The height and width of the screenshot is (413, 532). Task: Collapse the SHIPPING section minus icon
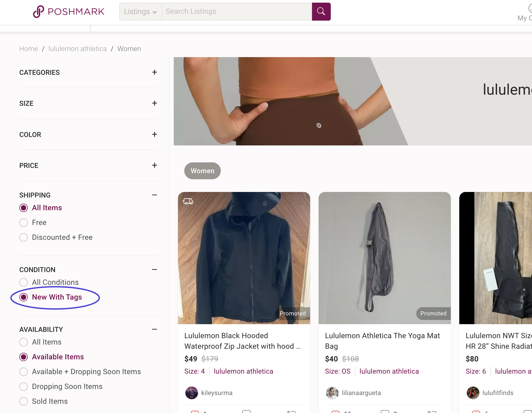[x=154, y=195]
